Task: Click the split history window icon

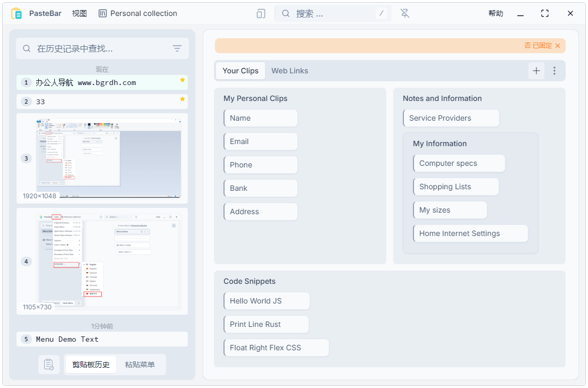Action: click(x=261, y=13)
